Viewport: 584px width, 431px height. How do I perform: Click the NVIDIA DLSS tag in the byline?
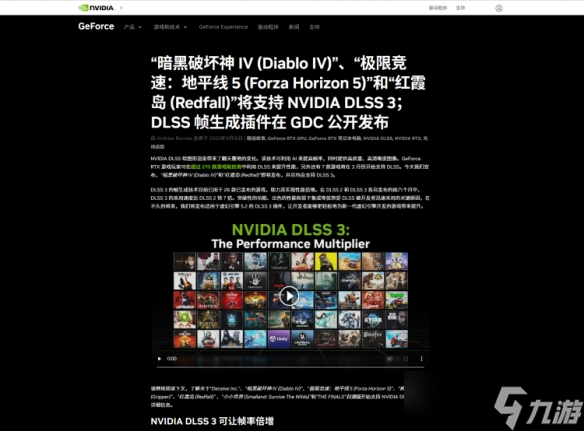378,138
